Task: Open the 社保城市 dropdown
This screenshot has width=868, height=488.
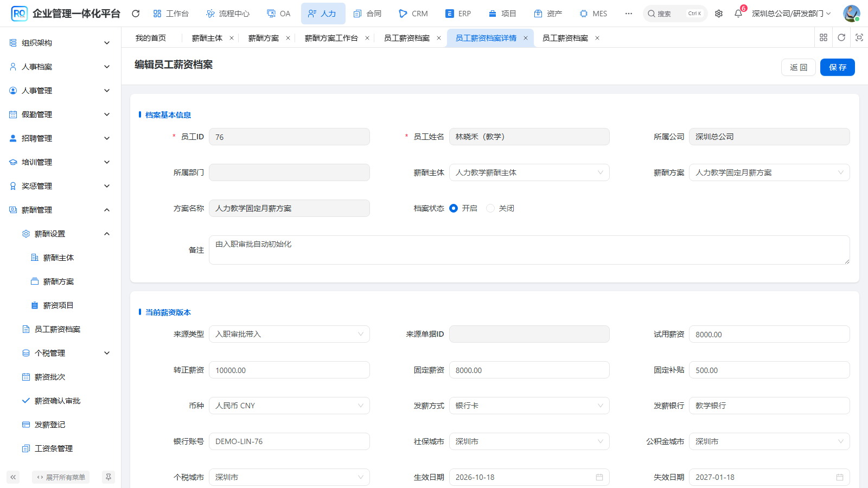Action: 529,441
